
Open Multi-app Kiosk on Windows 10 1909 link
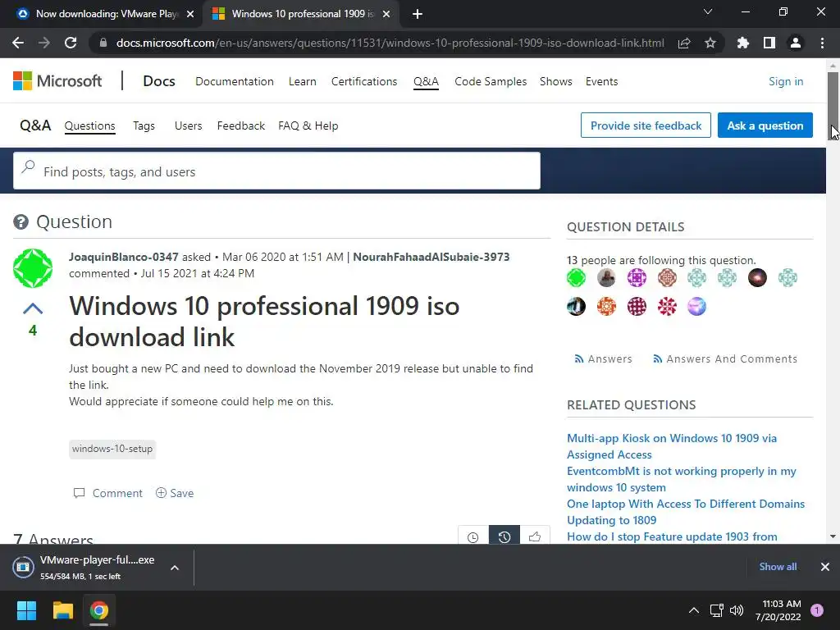(x=672, y=446)
